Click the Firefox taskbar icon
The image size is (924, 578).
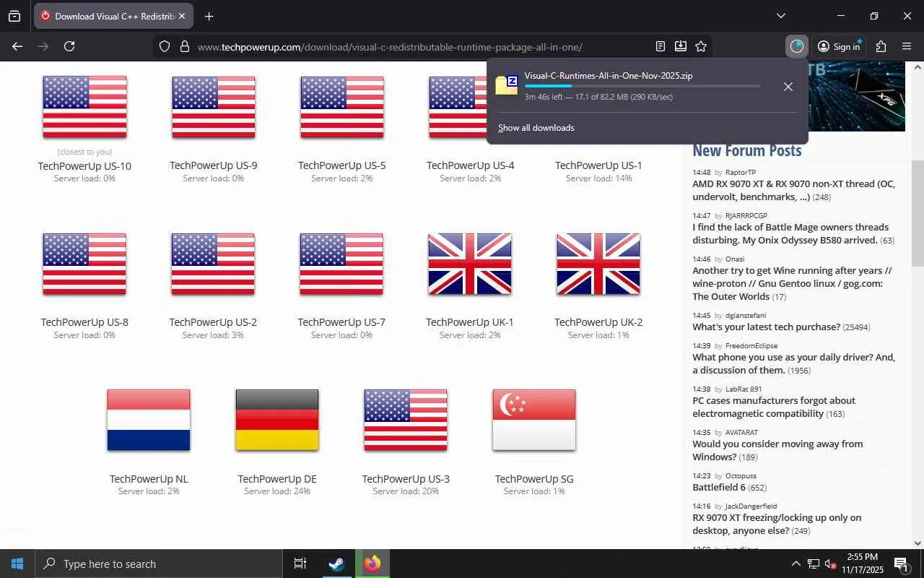click(372, 564)
